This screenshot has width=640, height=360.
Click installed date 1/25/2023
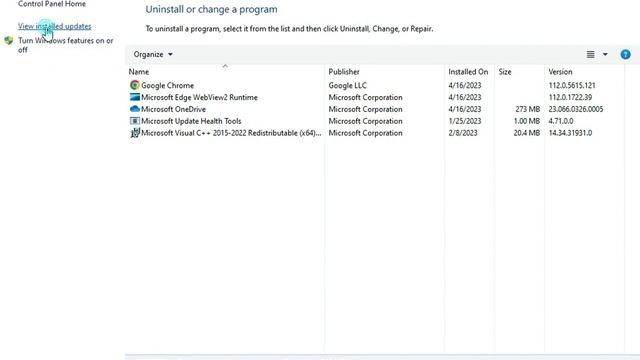[x=464, y=121]
